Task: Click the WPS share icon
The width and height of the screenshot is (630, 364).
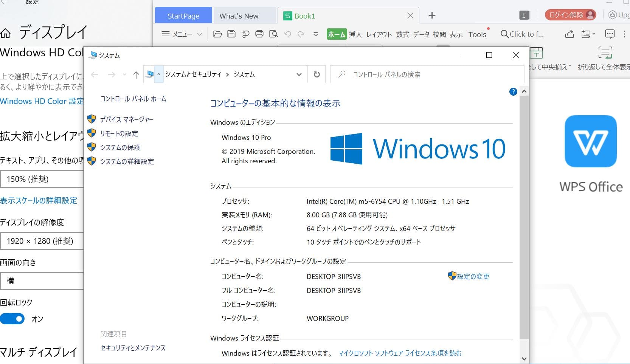Action: [569, 34]
